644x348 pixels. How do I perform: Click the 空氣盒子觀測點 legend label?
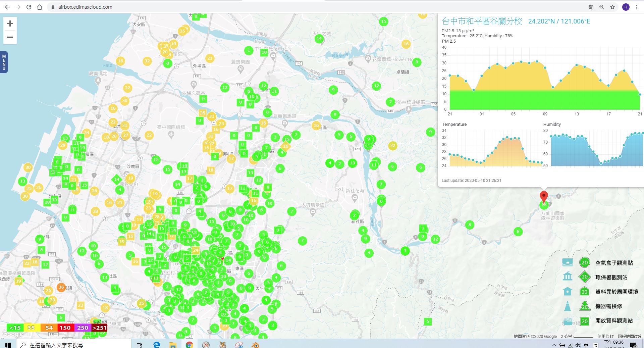coord(614,263)
